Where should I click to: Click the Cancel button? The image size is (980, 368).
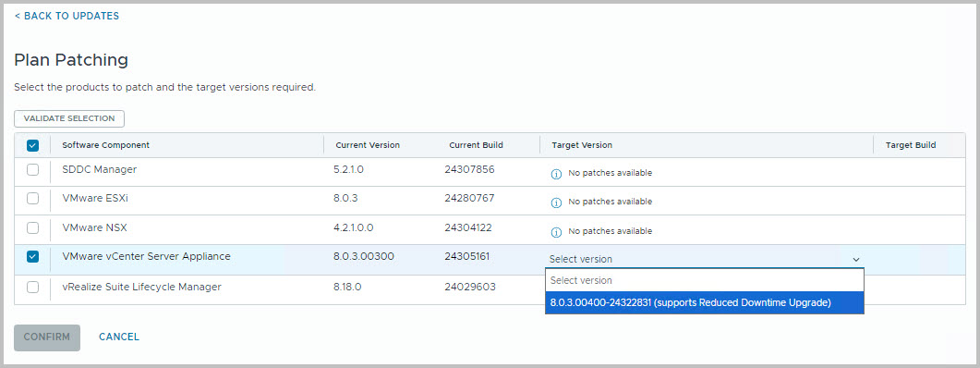click(x=119, y=337)
